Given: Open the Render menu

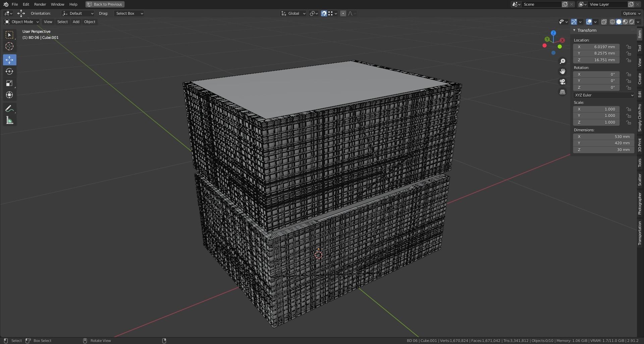Looking at the screenshot, I should coord(40,4).
